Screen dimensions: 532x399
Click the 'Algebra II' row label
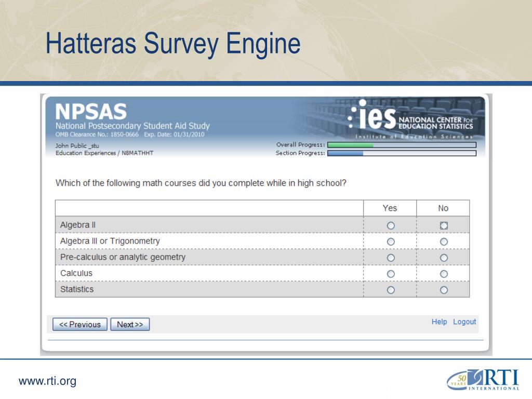(x=78, y=225)
